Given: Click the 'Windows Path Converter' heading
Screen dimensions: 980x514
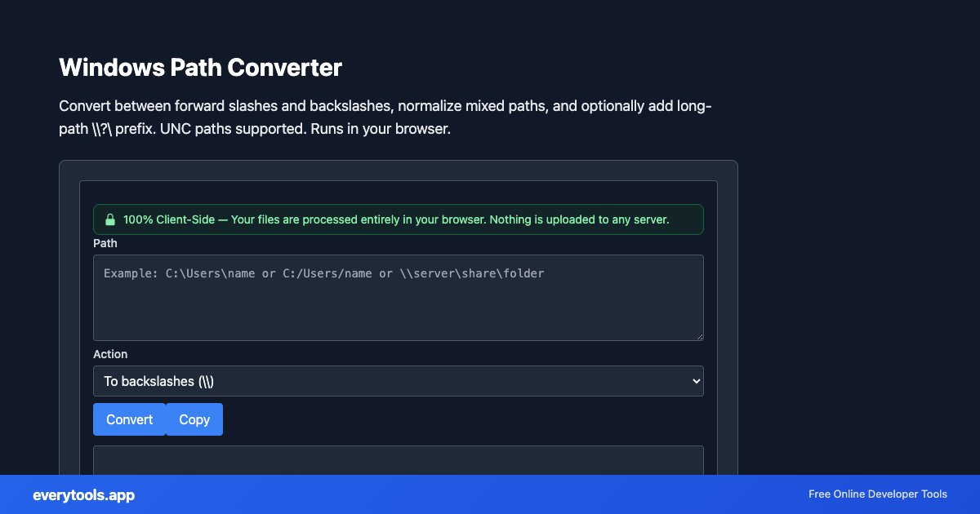Looking at the screenshot, I should coord(200,68).
